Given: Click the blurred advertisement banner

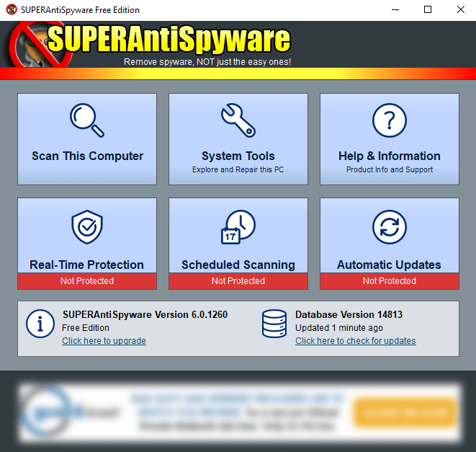Looking at the screenshot, I should [240, 412].
